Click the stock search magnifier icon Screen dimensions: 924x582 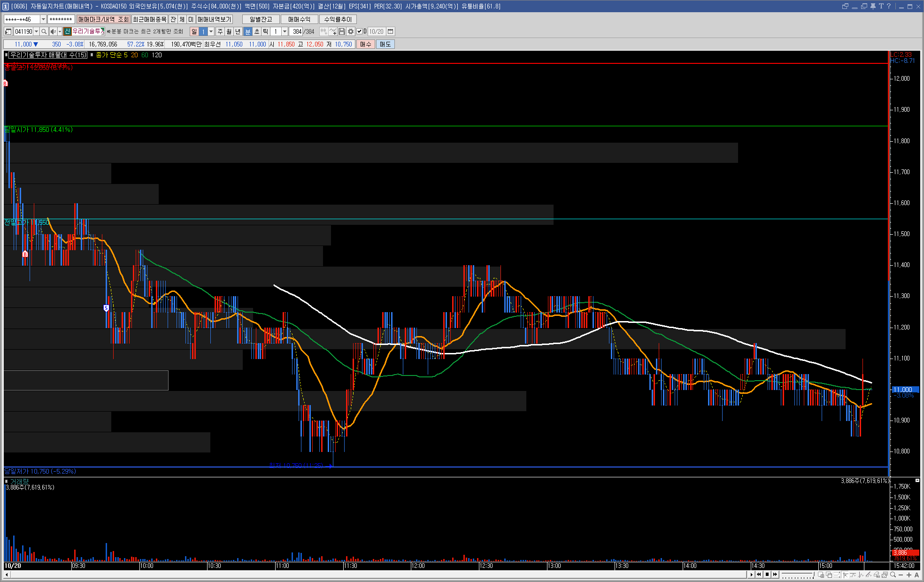tap(44, 31)
